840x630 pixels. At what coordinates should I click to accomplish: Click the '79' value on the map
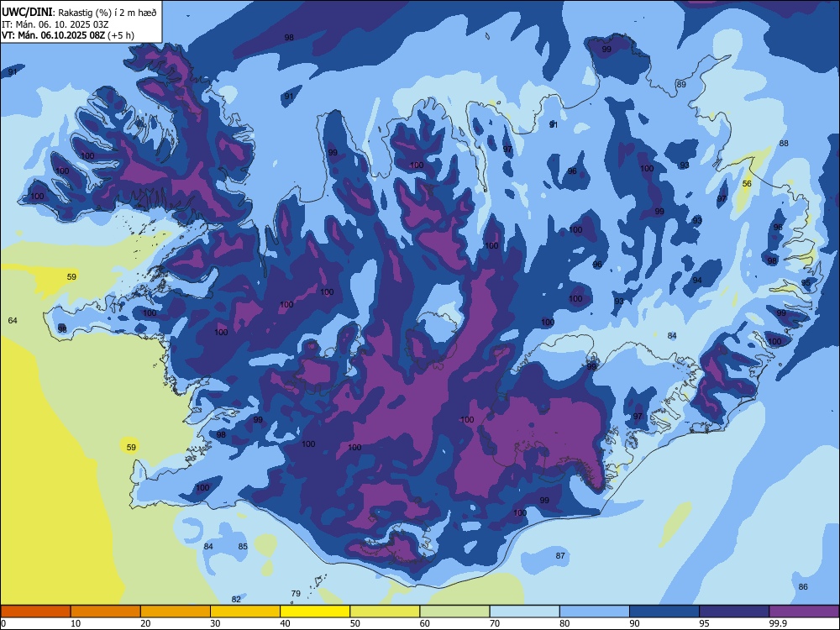point(296,593)
